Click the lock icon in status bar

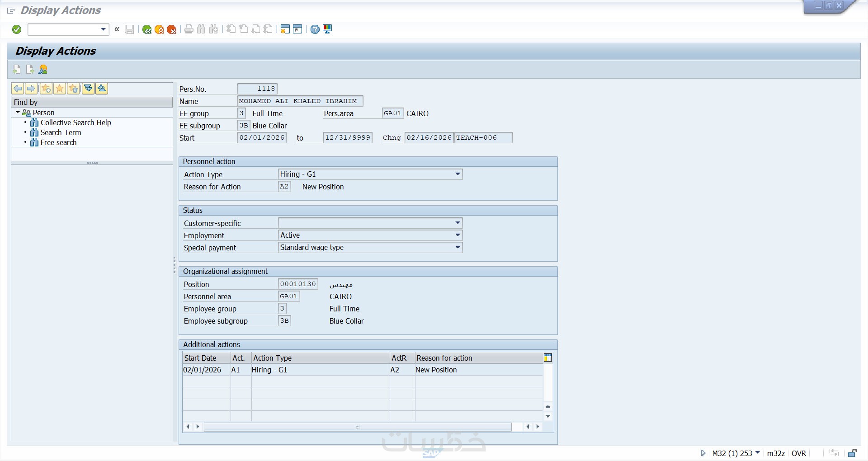tap(853, 453)
